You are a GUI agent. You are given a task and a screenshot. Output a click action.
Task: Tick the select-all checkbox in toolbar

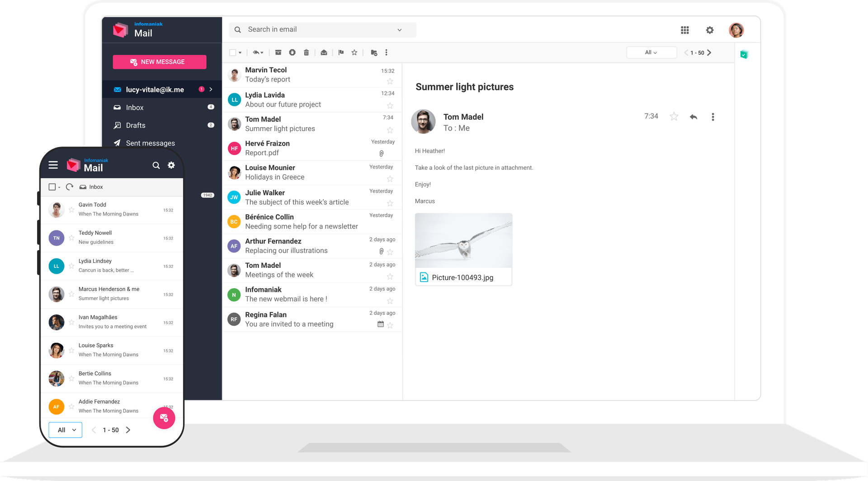click(232, 52)
